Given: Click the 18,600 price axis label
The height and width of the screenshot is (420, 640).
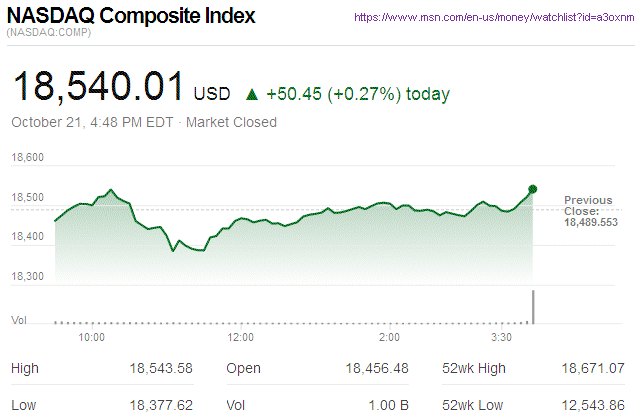Looking at the screenshot, I should pyautogui.click(x=28, y=158).
